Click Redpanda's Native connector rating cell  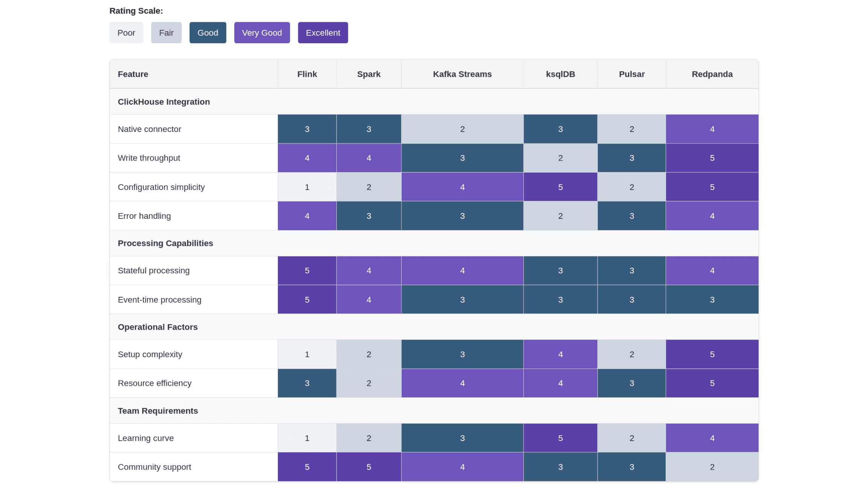[x=712, y=129]
